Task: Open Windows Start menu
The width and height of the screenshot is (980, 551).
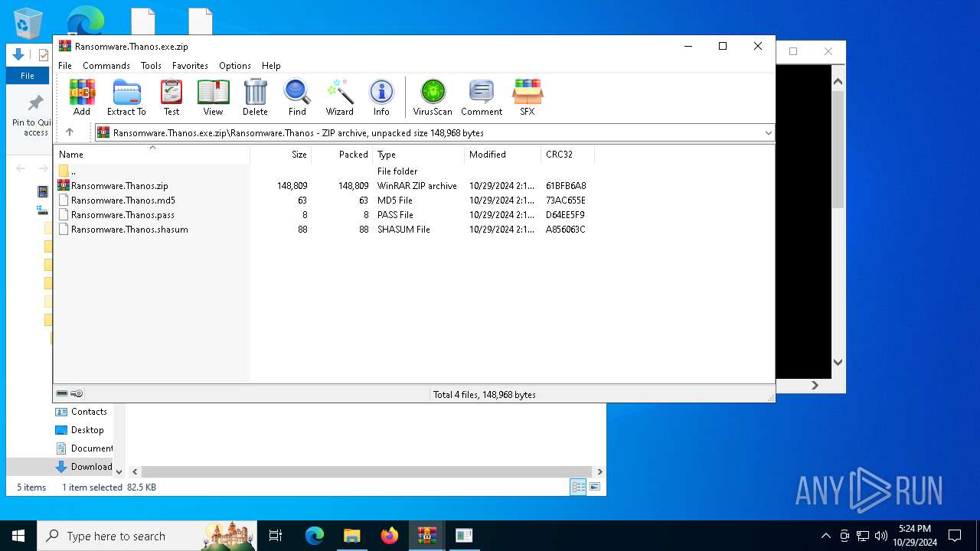Action: (18, 536)
